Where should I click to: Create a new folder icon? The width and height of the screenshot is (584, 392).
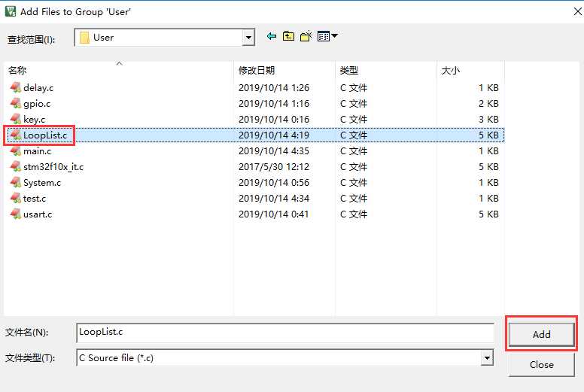[306, 36]
